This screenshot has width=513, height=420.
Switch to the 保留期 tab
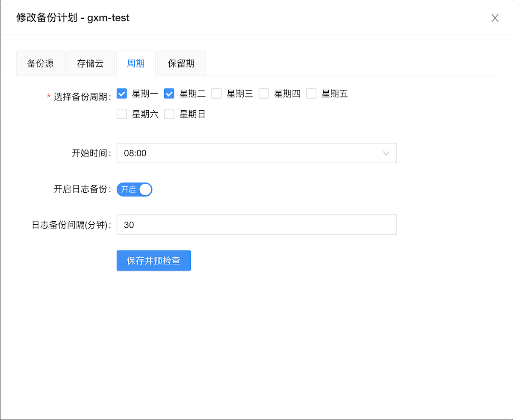[181, 63]
